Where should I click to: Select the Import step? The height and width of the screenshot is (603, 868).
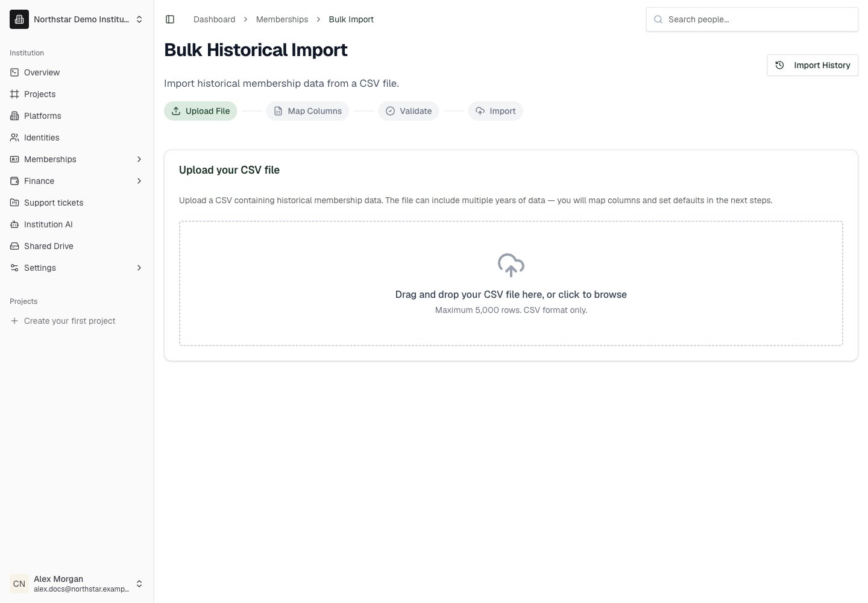(x=495, y=111)
